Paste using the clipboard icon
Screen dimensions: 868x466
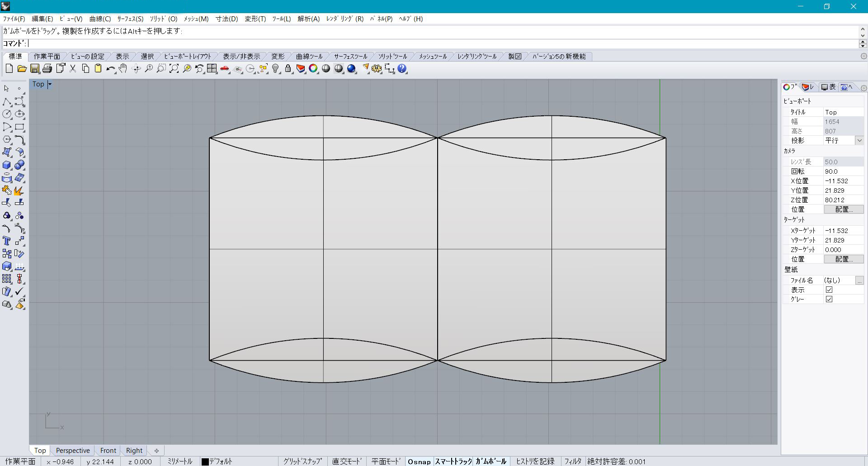(98, 69)
